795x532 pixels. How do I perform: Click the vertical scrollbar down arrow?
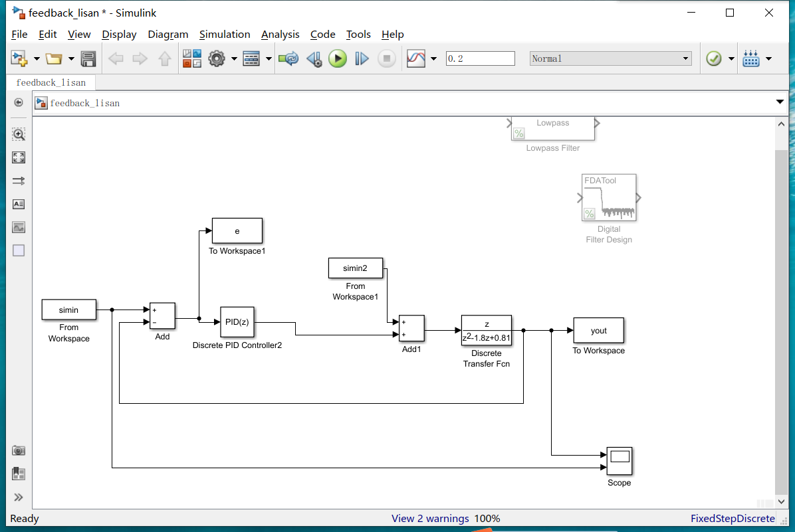pos(781,501)
